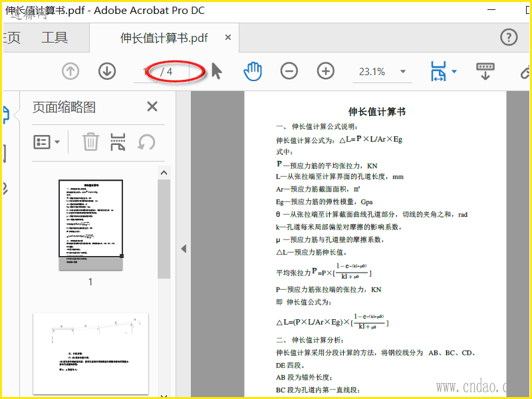
Task: Switch to the 工具 tab
Action: point(55,38)
